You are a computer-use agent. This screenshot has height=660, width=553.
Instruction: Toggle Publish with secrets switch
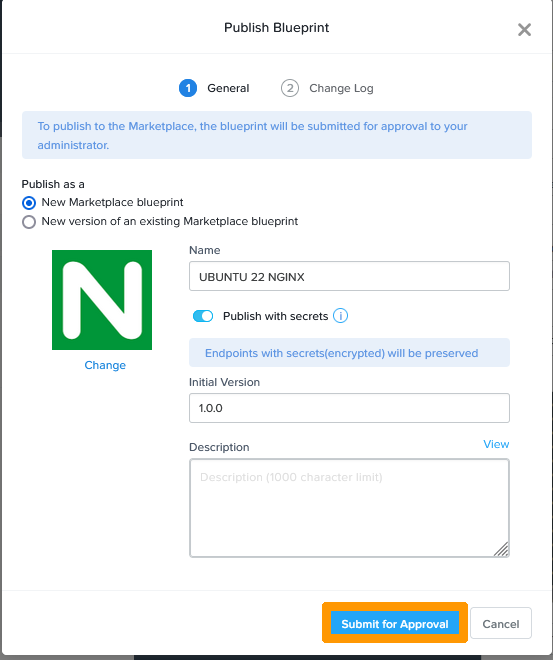tap(203, 316)
